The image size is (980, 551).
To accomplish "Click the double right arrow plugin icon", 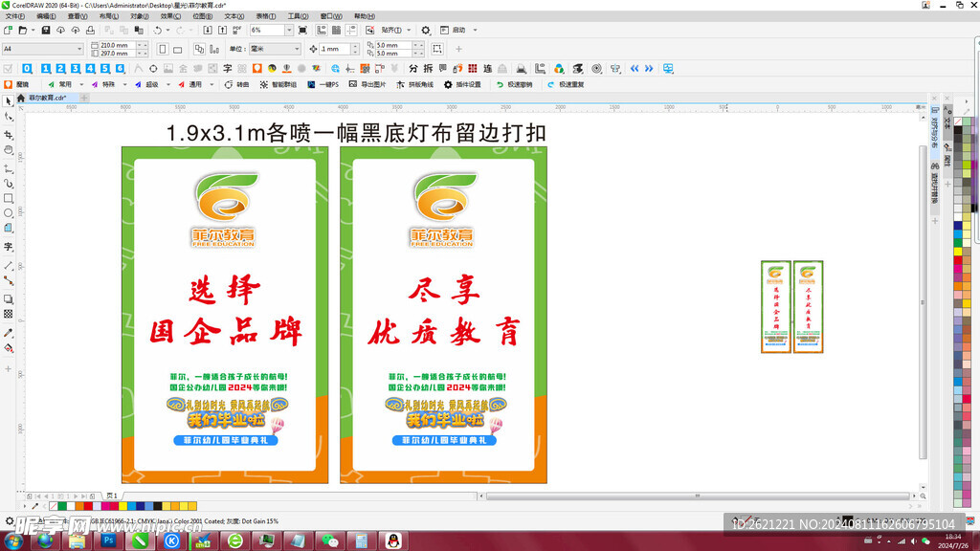I will pos(649,68).
